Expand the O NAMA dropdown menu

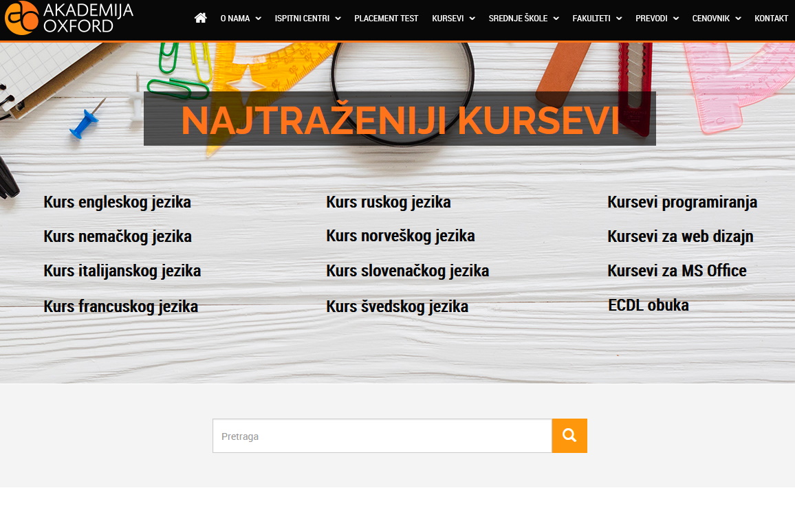point(241,19)
